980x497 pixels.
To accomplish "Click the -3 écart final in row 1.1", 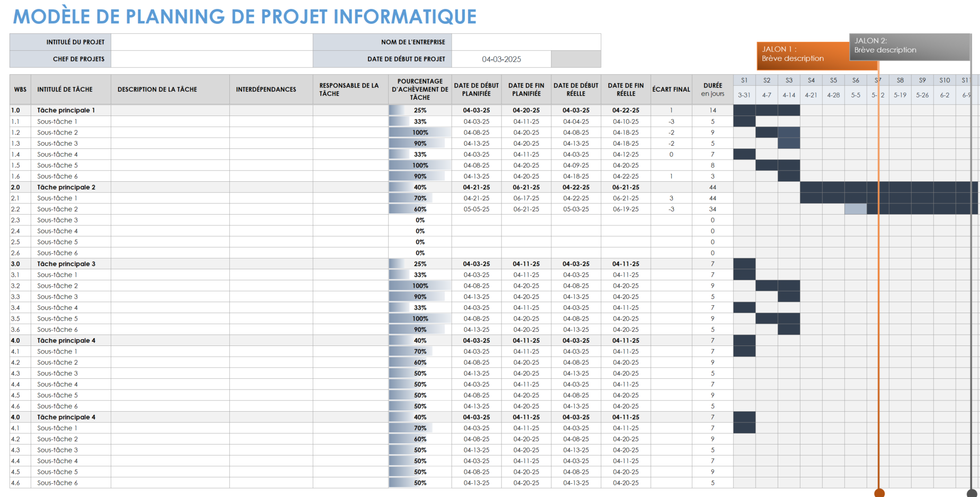I will click(671, 121).
